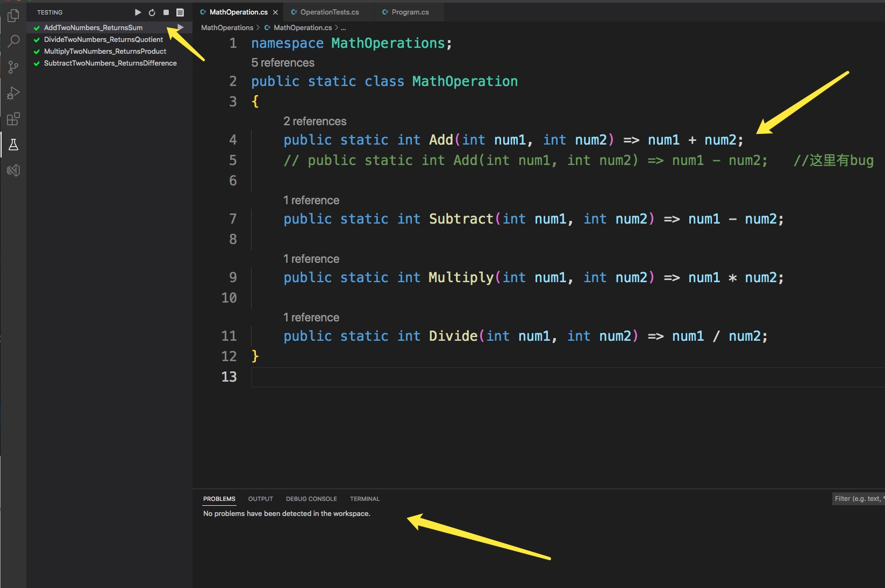
Task: Open the 5 references CodeLens link
Action: click(282, 63)
